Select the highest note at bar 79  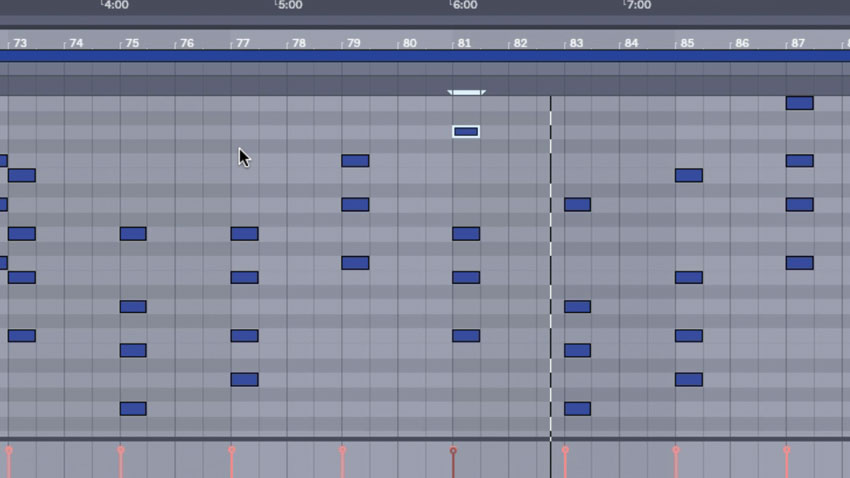tap(355, 160)
